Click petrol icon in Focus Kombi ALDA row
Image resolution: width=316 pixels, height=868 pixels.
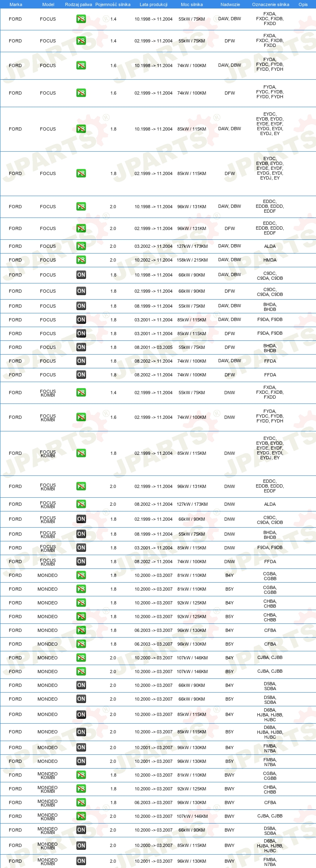click(x=81, y=504)
